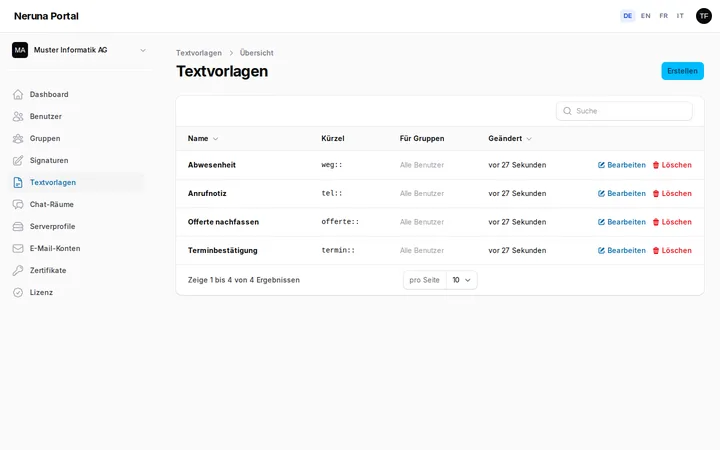Click Löschen for Anrufnotiz
Screen dimensions: 720x450
[x=672, y=194]
